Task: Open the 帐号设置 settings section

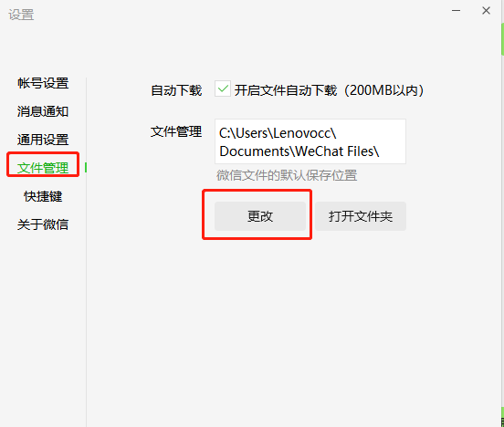Action: tap(43, 83)
